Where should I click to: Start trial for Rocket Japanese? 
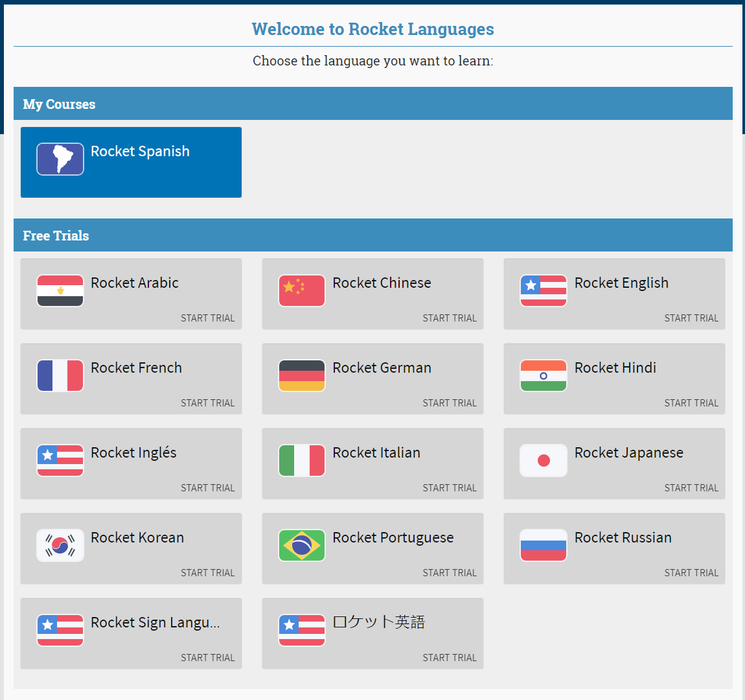691,488
